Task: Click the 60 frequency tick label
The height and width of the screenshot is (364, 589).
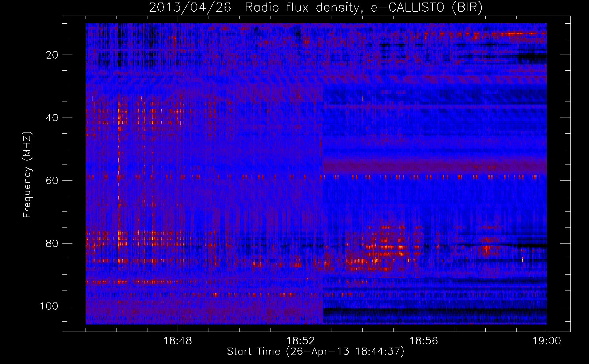Action: point(52,181)
